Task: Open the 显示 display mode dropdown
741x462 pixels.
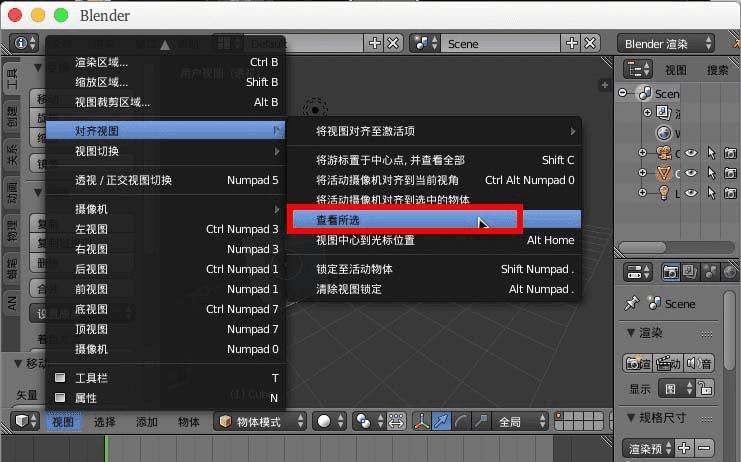Action: point(677,388)
